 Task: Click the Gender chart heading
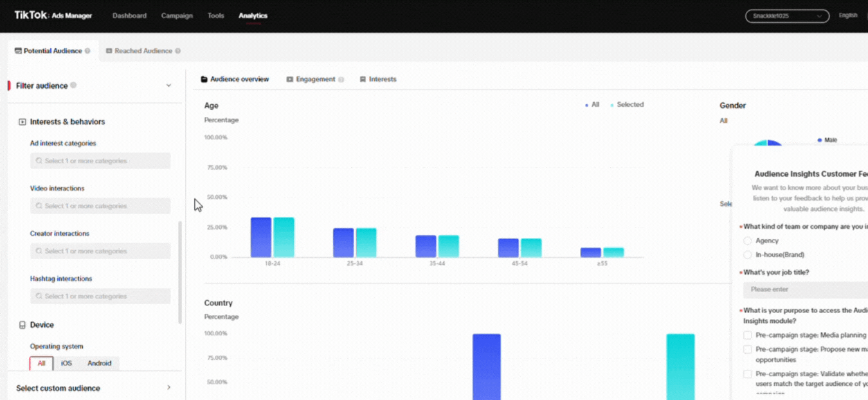[x=732, y=105]
